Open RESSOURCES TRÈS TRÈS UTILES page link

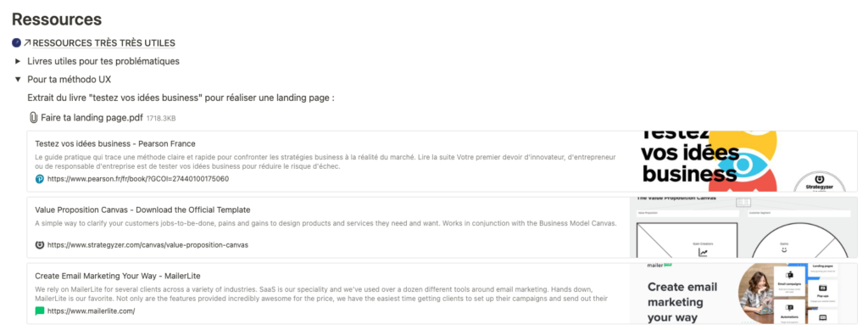104,42
